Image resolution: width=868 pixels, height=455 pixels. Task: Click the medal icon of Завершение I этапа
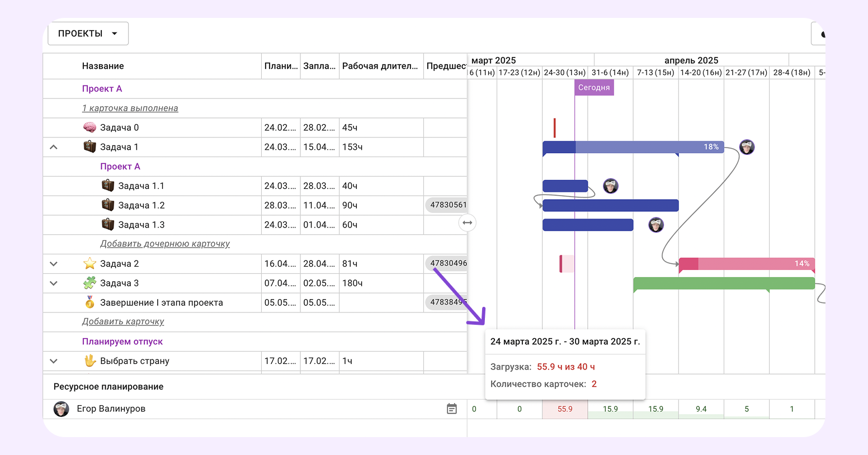pos(89,302)
